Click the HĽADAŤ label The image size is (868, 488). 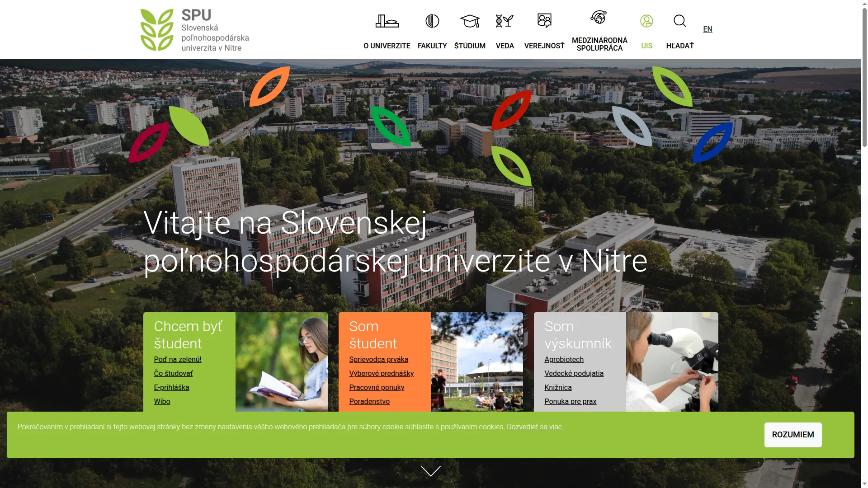tap(680, 46)
